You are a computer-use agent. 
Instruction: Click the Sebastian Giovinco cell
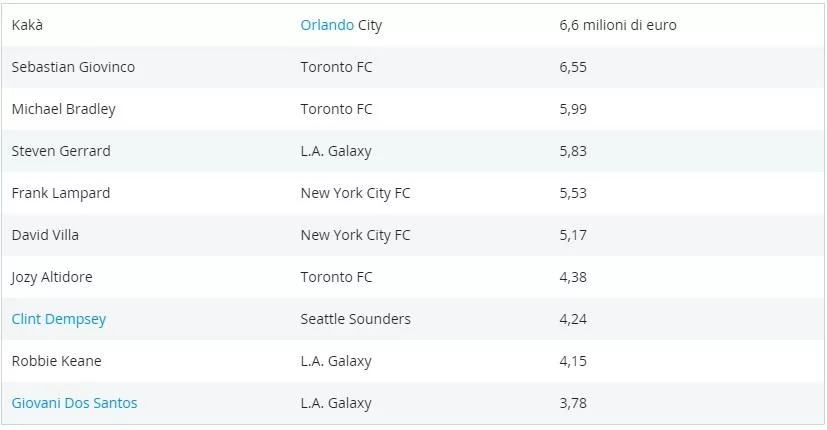point(73,67)
